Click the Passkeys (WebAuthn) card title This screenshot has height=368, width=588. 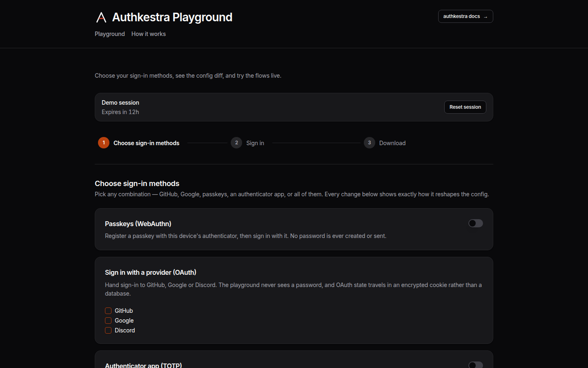(x=138, y=224)
